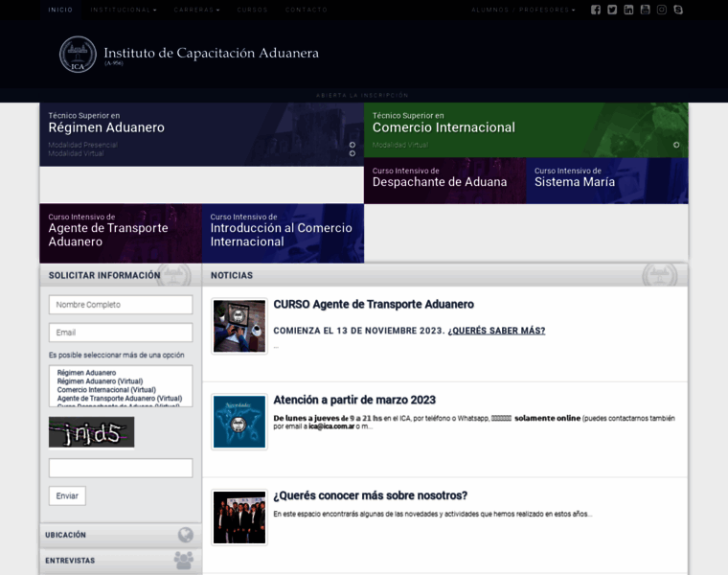Focus the Email input field
Viewport: 728px width, 575px height.
click(x=121, y=333)
